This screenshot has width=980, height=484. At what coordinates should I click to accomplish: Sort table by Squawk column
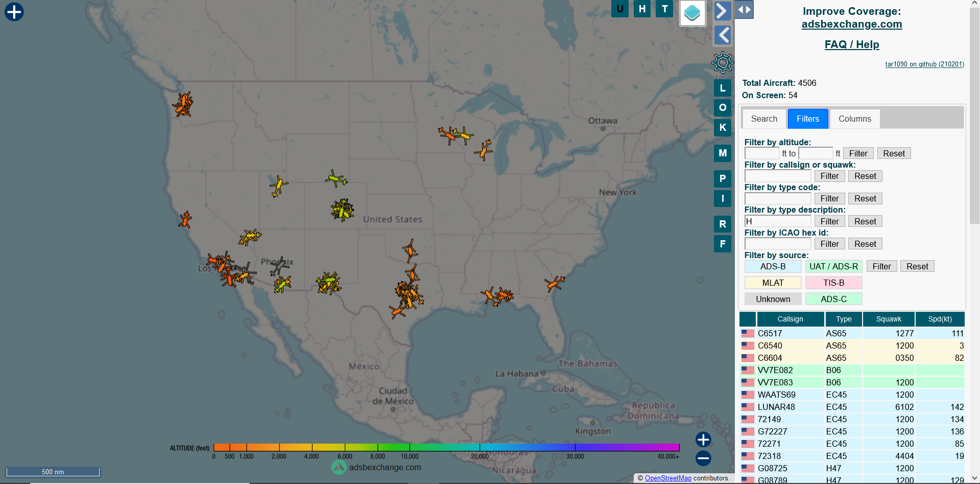(x=889, y=319)
